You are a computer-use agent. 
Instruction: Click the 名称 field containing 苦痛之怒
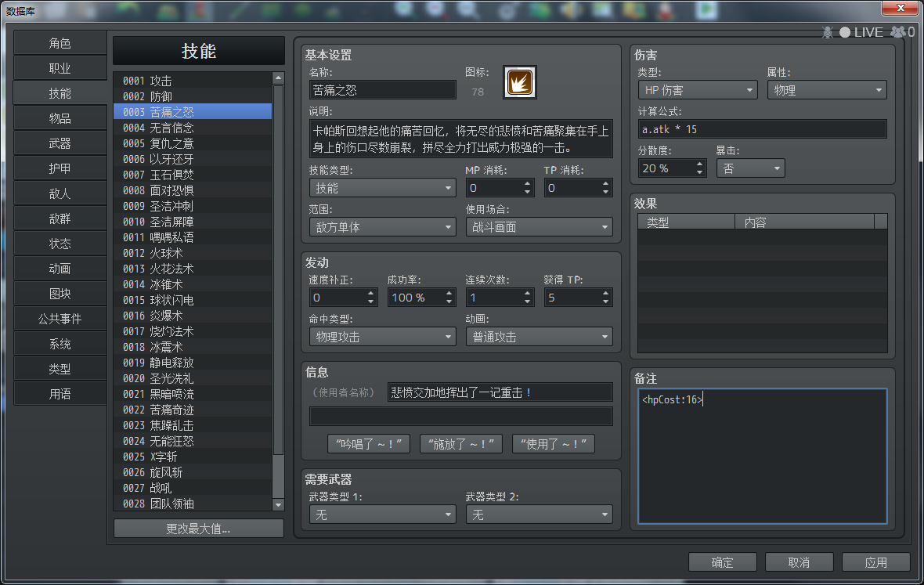pyautogui.click(x=382, y=90)
